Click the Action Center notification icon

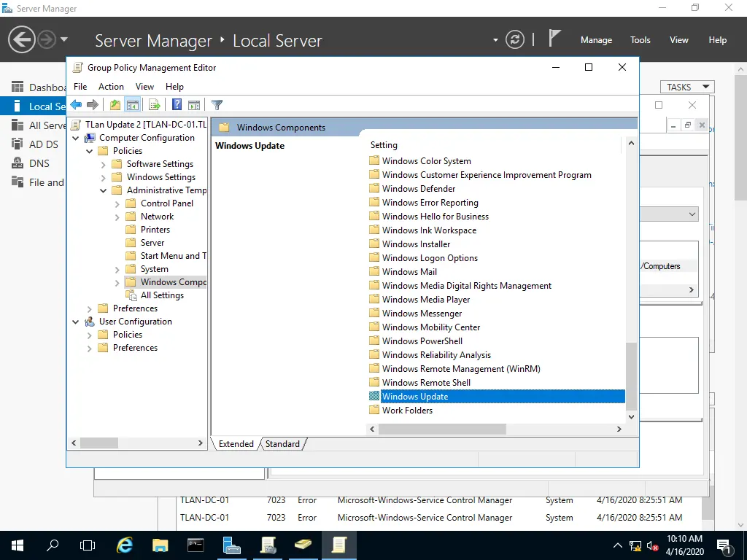pos(724,546)
